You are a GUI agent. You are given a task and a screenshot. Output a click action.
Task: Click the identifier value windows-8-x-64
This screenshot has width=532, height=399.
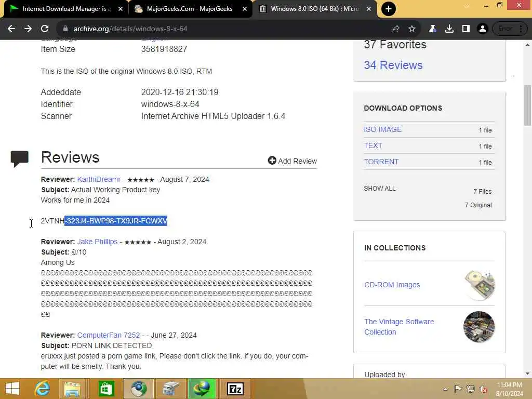click(x=170, y=104)
